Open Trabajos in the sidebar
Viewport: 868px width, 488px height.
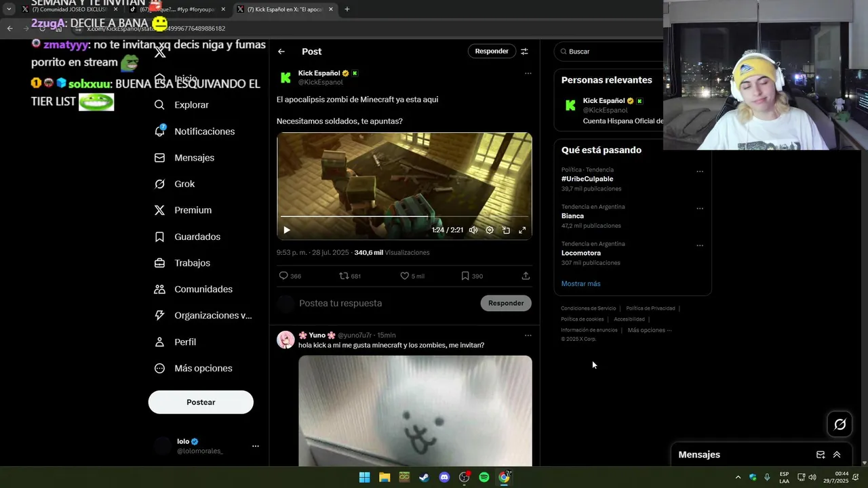coord(182,263)
